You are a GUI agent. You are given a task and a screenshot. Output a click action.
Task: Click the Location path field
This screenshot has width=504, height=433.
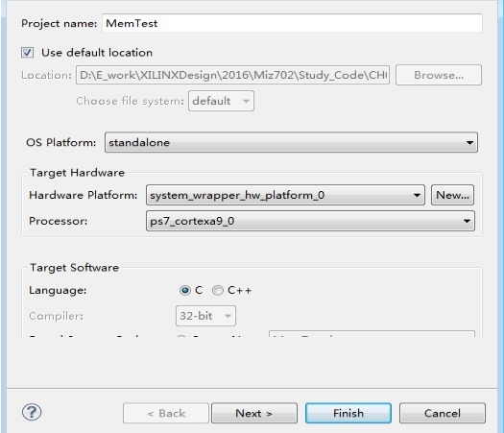(x=232, y=75)
